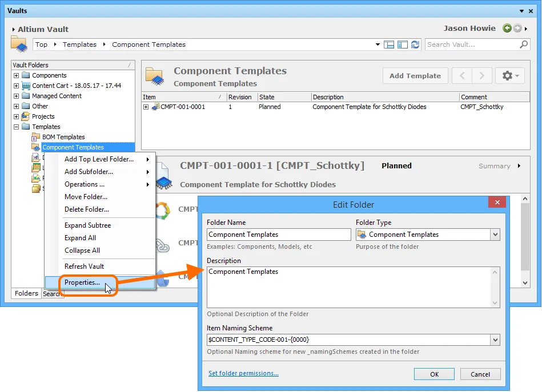Click the next arrow beside Add Template
Viewport: 542px width, 392px height.
tap(482, 76)
